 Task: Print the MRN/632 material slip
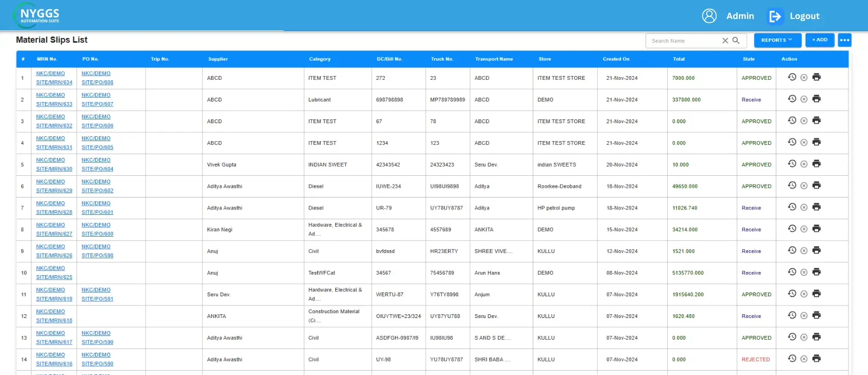click(816, 120)
